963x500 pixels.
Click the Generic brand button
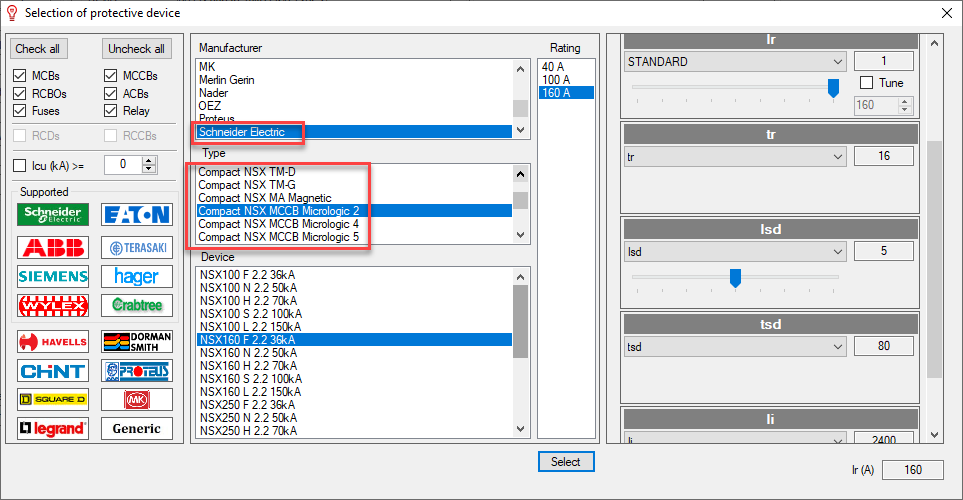tap(137, 428)
